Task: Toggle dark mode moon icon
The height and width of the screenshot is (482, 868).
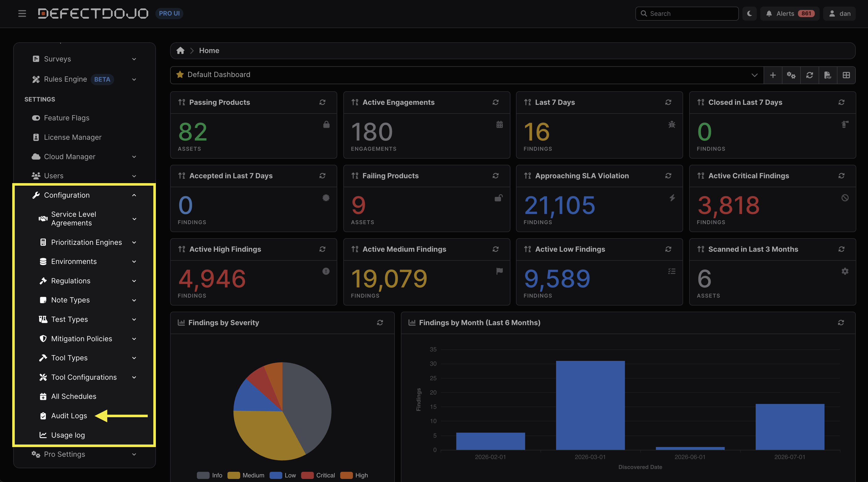Action: click(749, 14)
